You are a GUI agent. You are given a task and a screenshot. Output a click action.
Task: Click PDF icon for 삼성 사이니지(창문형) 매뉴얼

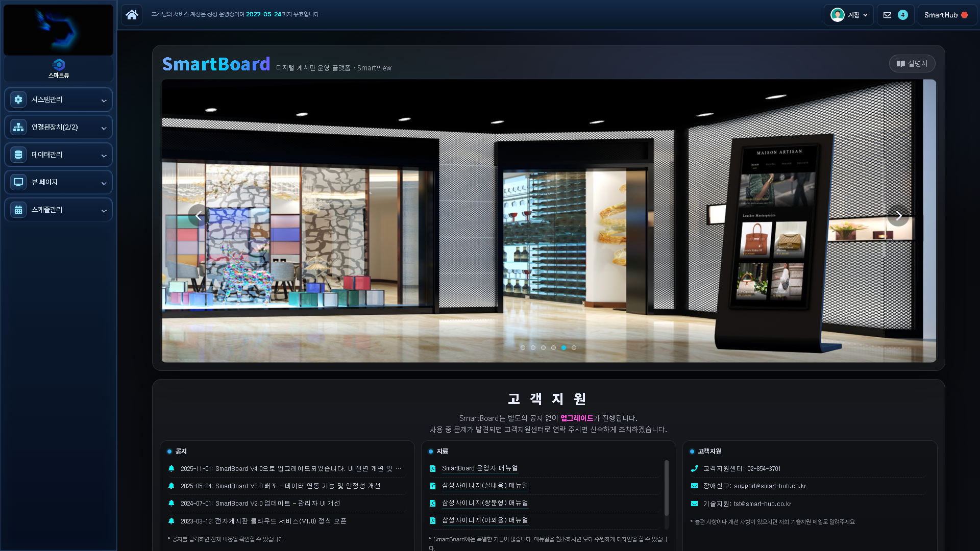coord(433,503)
